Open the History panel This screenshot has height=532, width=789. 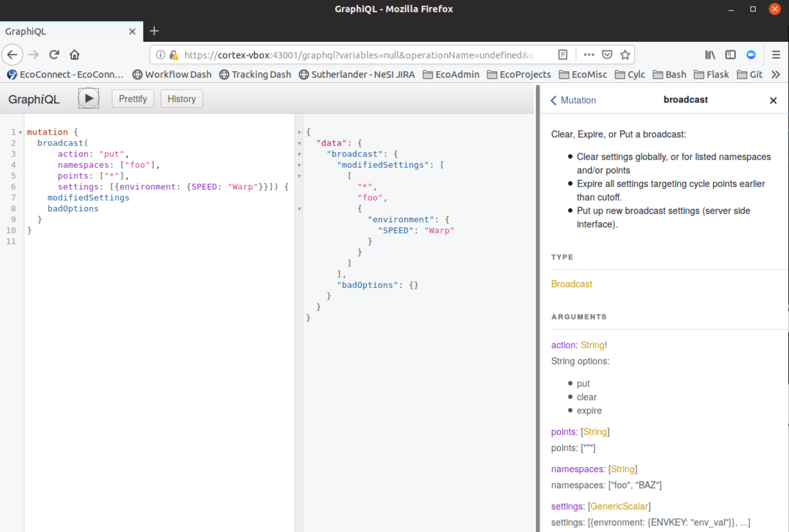point(182,99)
